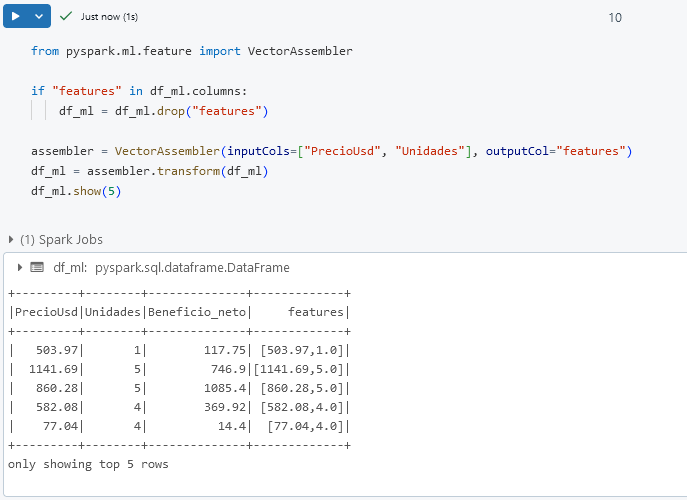
Task: Run the cell with the play button
Action: [16, 17]
